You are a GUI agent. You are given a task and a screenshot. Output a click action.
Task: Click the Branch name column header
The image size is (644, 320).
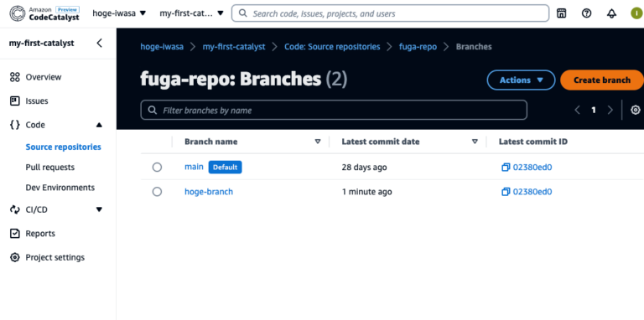click(x=210, y=142)
